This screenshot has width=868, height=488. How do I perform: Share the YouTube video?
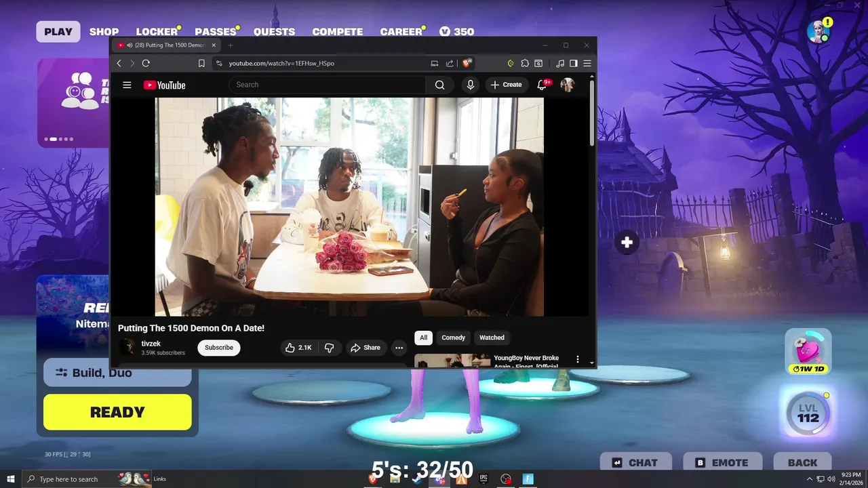[x=366, y=348]
